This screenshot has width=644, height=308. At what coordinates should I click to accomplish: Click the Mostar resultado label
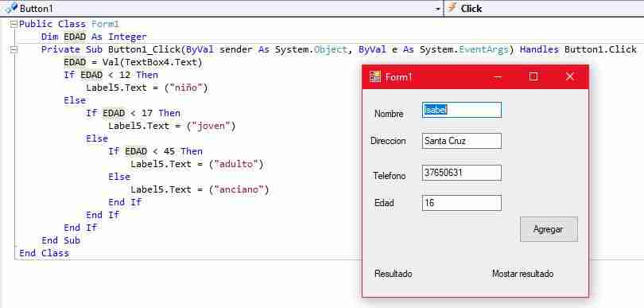pos(523,274)
